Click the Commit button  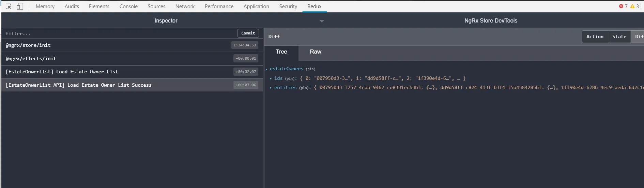(248, 33)
